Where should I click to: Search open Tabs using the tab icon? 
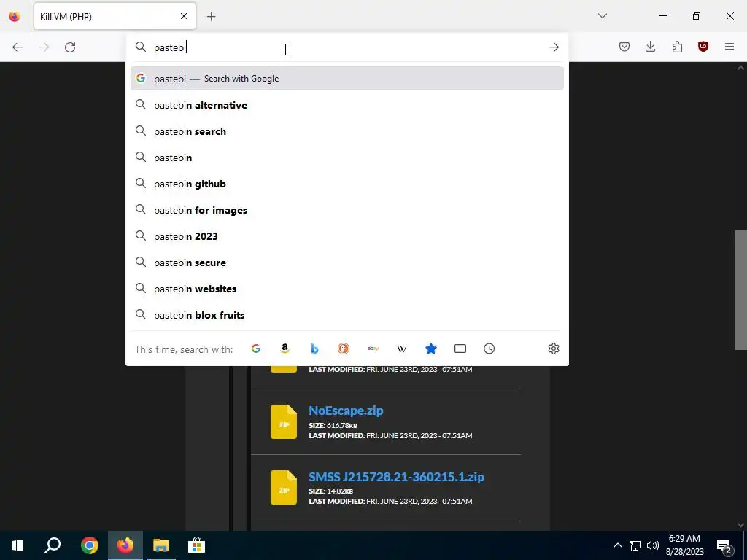pos(460,349)
